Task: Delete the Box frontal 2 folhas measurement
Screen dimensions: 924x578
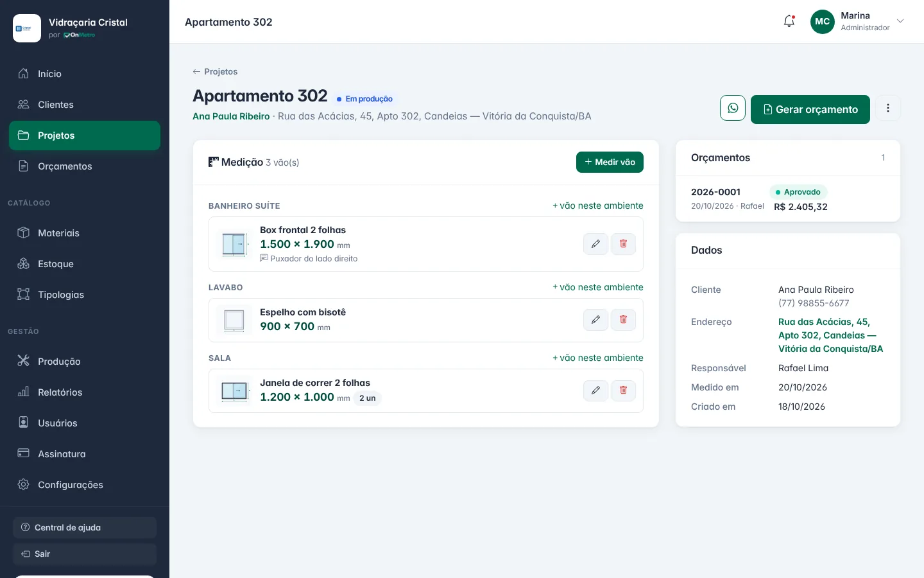Action: click(x=623, y=244)
